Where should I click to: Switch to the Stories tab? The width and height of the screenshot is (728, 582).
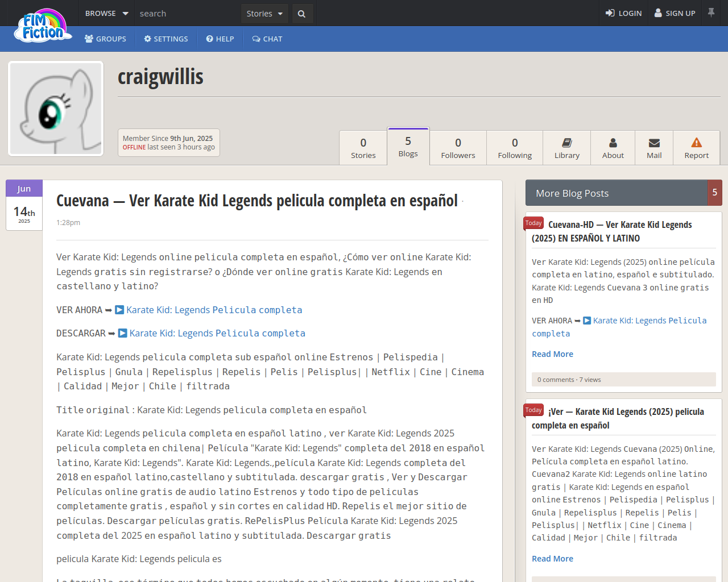click(363, 148)
